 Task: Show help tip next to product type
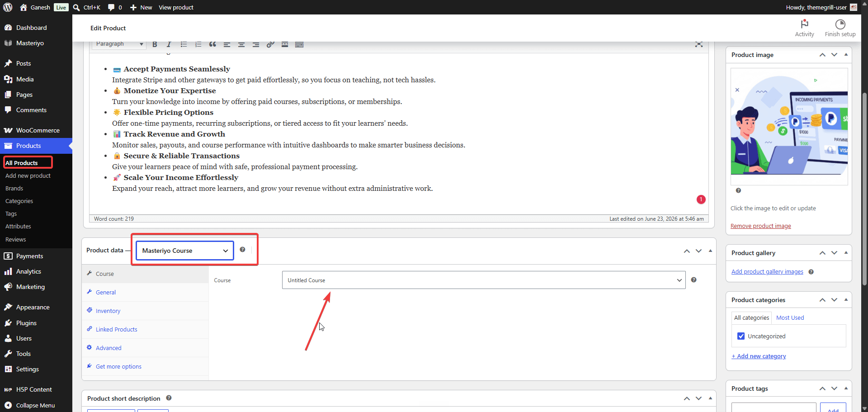242,250
